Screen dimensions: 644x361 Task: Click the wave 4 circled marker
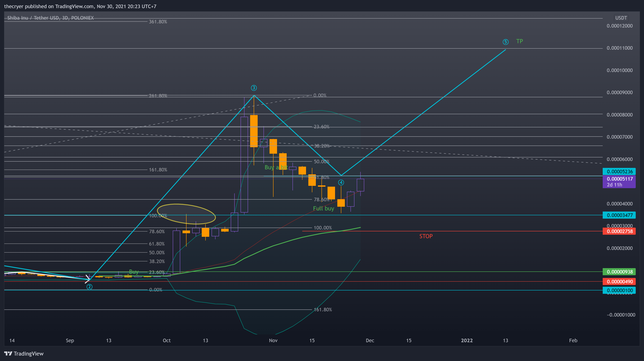click(x=341, y=182)
